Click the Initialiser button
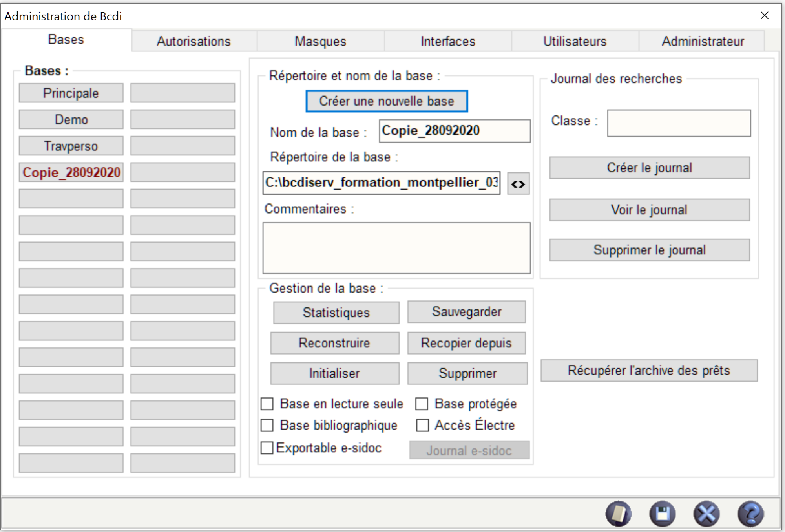Image resolution: width=785 pixels, height=532 pixels. click(x=335, y=373)
